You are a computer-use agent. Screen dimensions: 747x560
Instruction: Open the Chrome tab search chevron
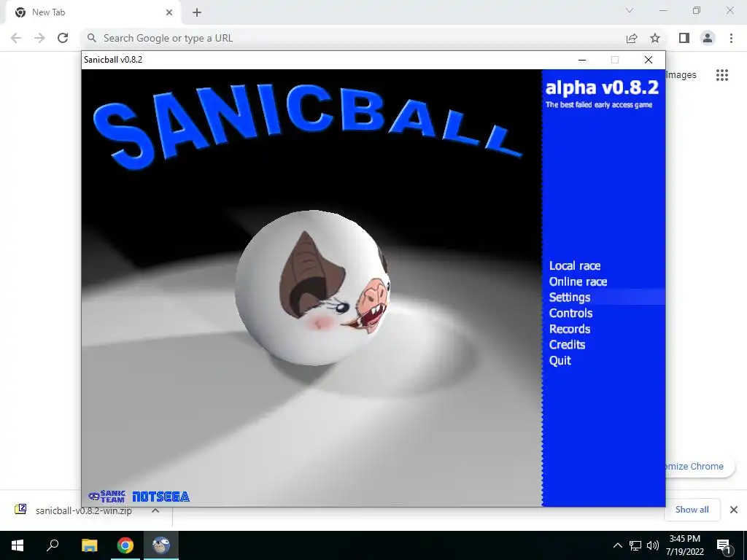[x=630, y=10]
